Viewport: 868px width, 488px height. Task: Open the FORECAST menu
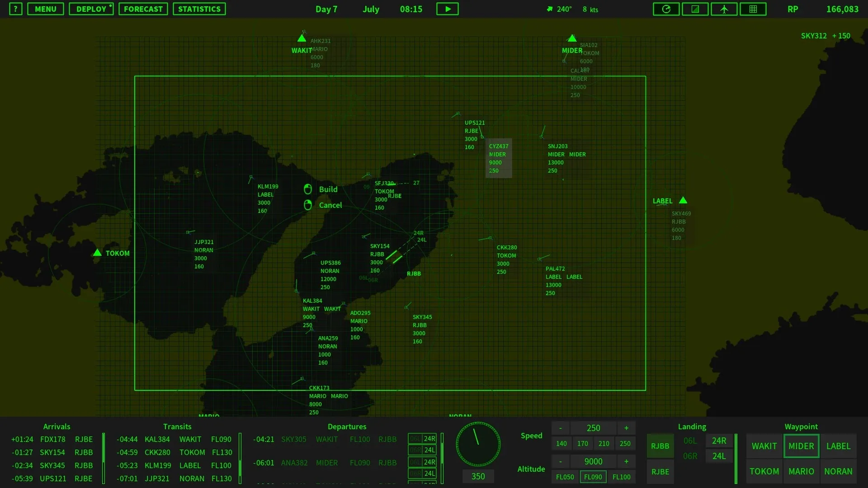point(143,9)
